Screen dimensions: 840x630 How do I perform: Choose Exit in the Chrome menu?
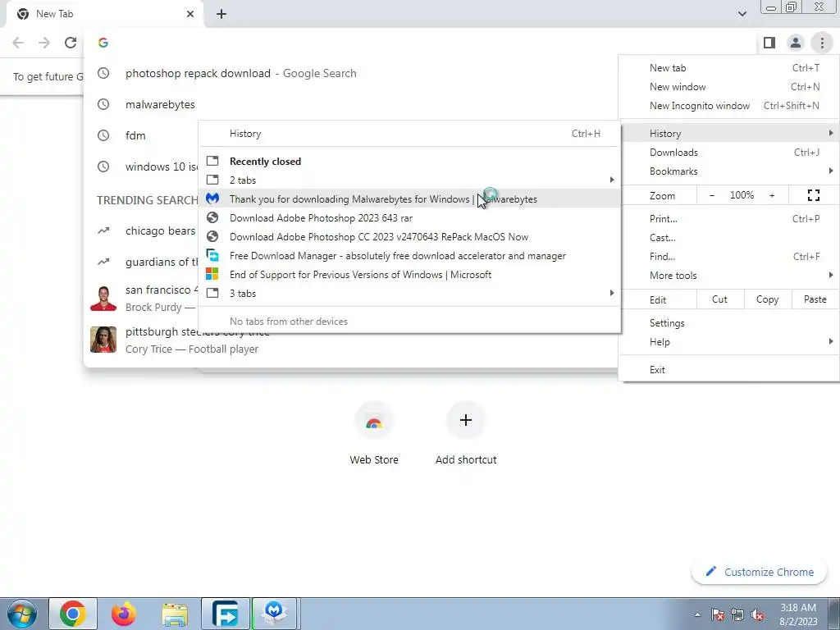pos(729,370)
